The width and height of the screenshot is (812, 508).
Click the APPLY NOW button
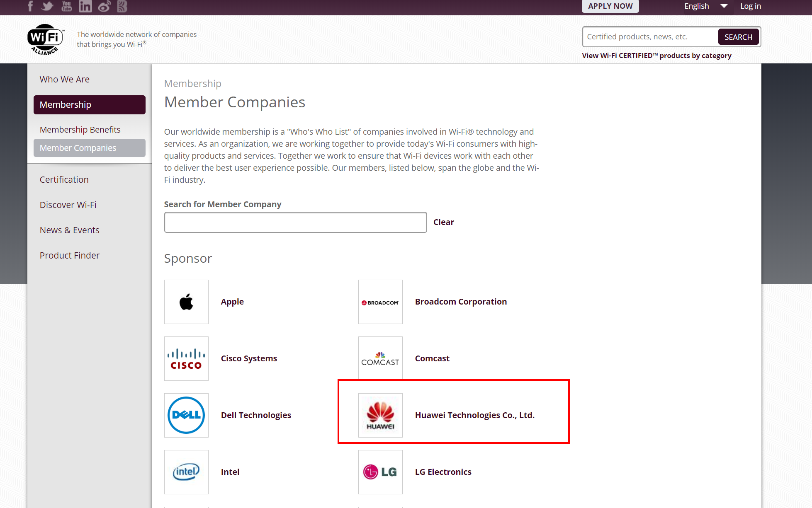(x=610, y=6)
